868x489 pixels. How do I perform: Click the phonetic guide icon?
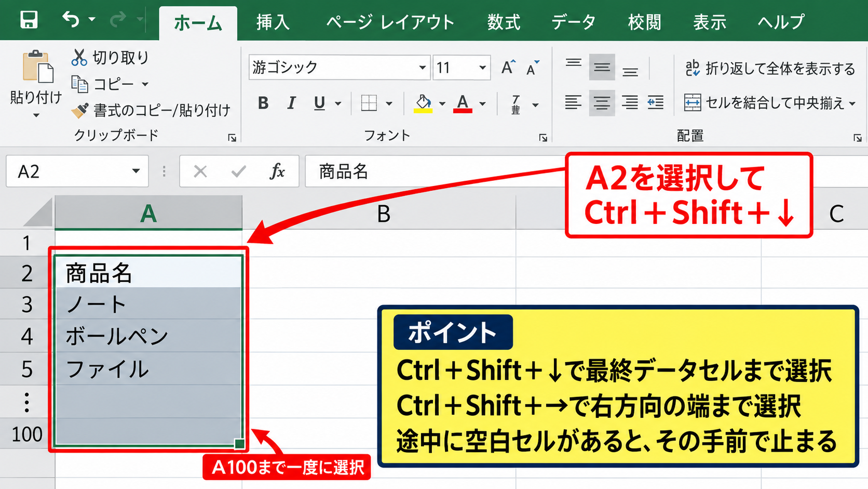(x=516, y=104)
